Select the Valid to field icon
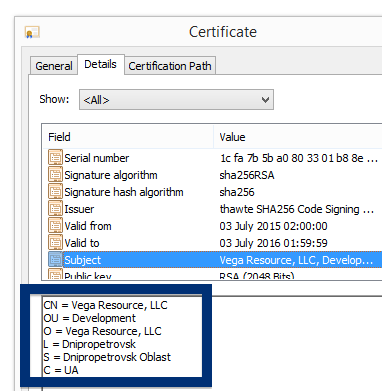 point(55,243)
